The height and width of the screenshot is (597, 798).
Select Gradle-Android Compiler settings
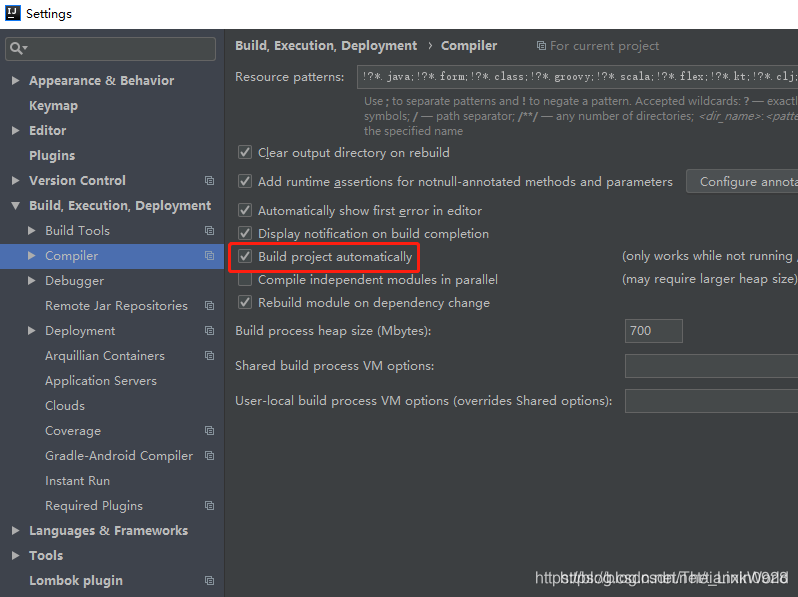coord(119,456)
